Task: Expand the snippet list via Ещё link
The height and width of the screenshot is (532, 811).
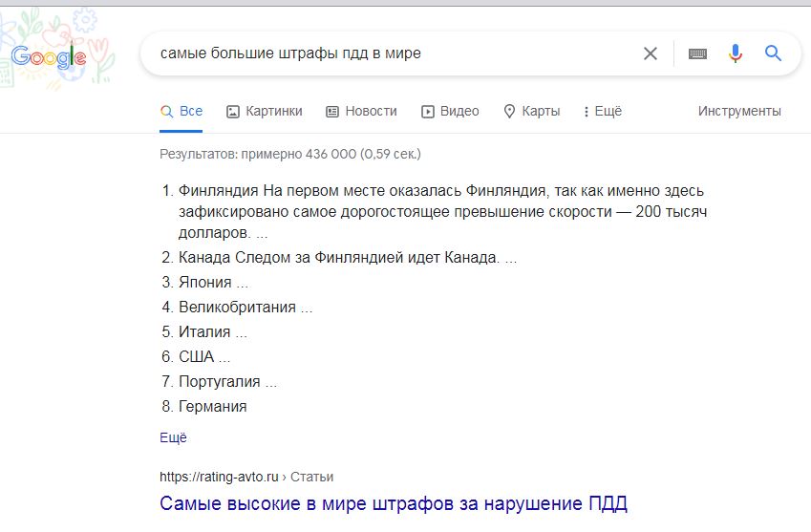Action: [x=173, y=437]
